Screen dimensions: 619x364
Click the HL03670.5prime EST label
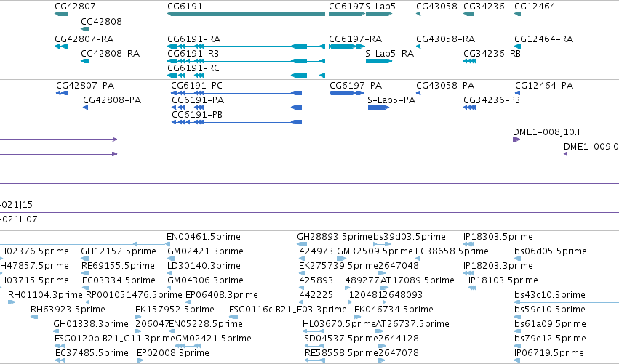click(339, 324)
